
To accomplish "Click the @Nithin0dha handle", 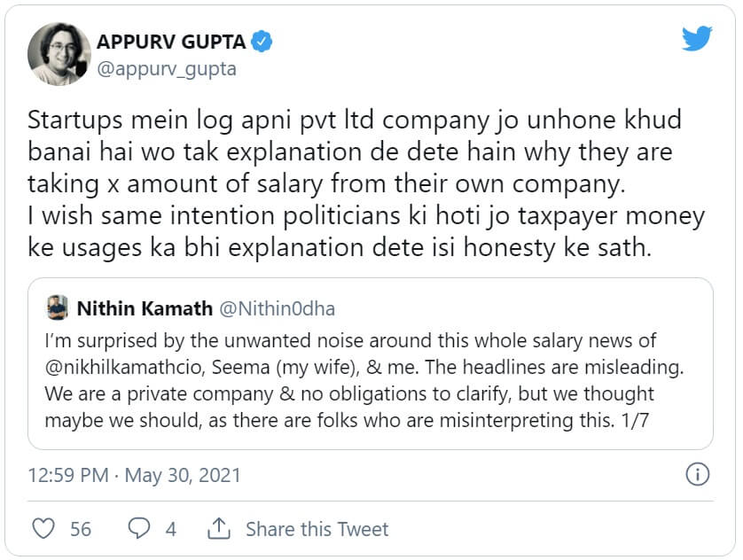I will pos(278,308).
